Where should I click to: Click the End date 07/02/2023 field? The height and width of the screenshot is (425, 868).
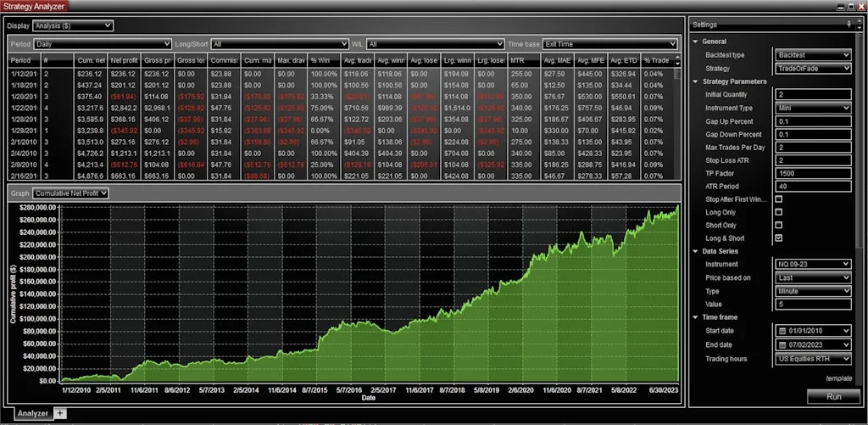[813, 344]
